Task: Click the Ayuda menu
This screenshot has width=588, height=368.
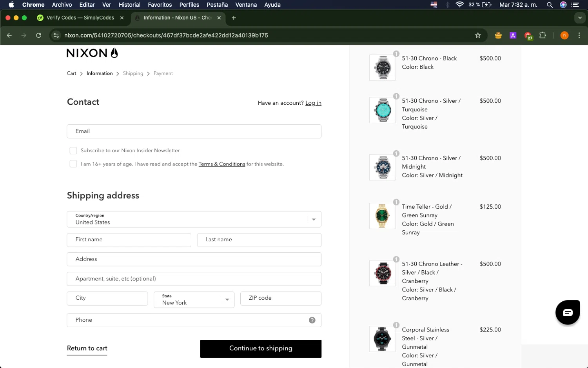Action: click(x=272, y=5)
